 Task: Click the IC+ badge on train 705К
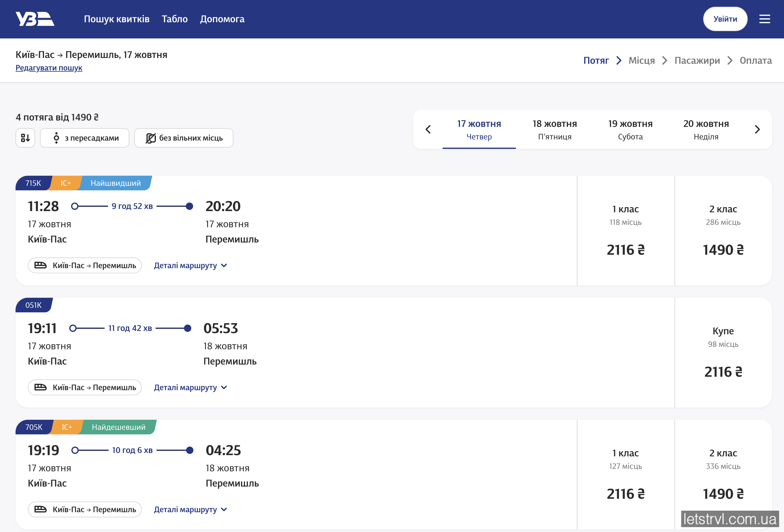tap(67, 427)
